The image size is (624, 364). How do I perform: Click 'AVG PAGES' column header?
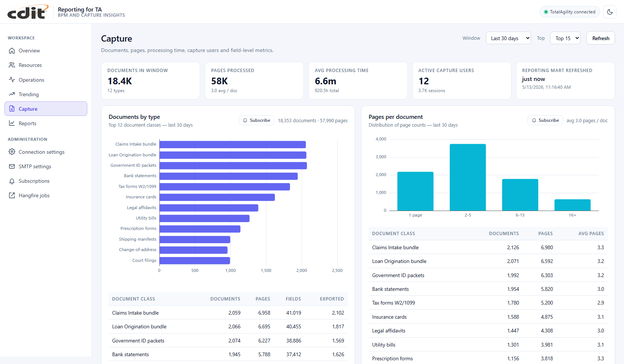[591, 234]
